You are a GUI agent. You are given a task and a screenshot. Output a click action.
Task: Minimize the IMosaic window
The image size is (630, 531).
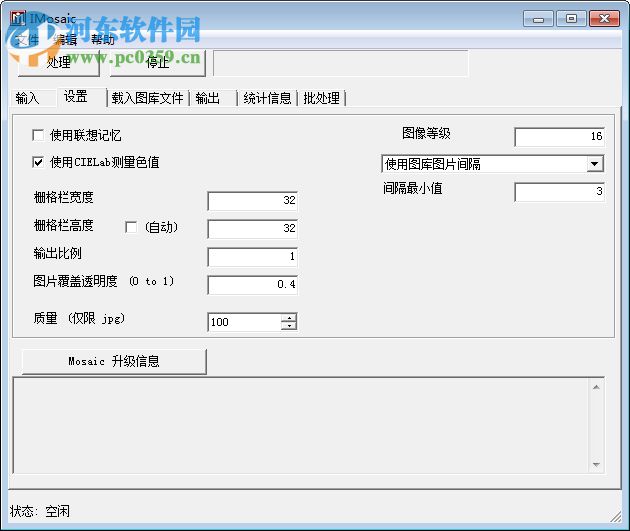coord(538,19)
